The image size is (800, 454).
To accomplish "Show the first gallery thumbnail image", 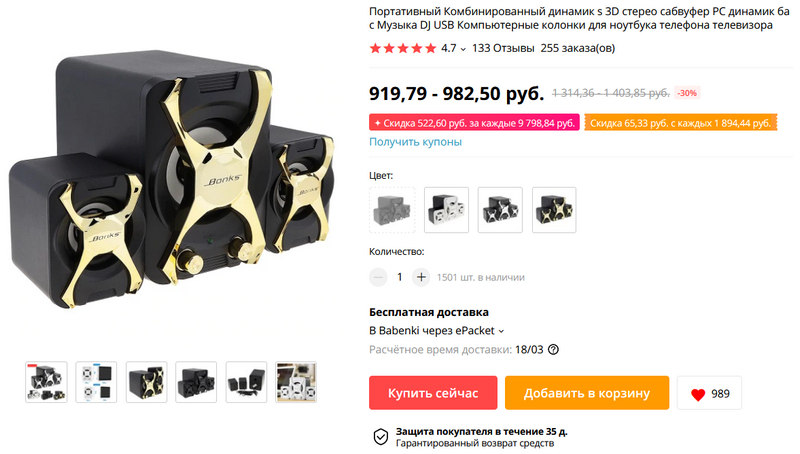I will click(x=46, y=382).
